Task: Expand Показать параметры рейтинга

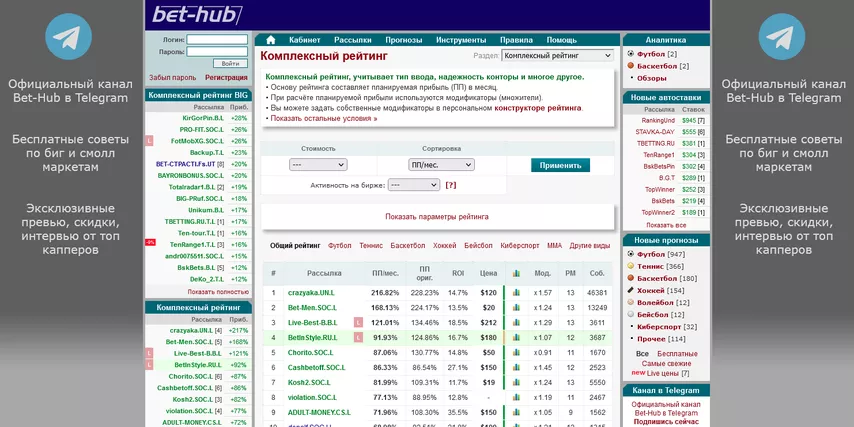Action: point(437,217)
